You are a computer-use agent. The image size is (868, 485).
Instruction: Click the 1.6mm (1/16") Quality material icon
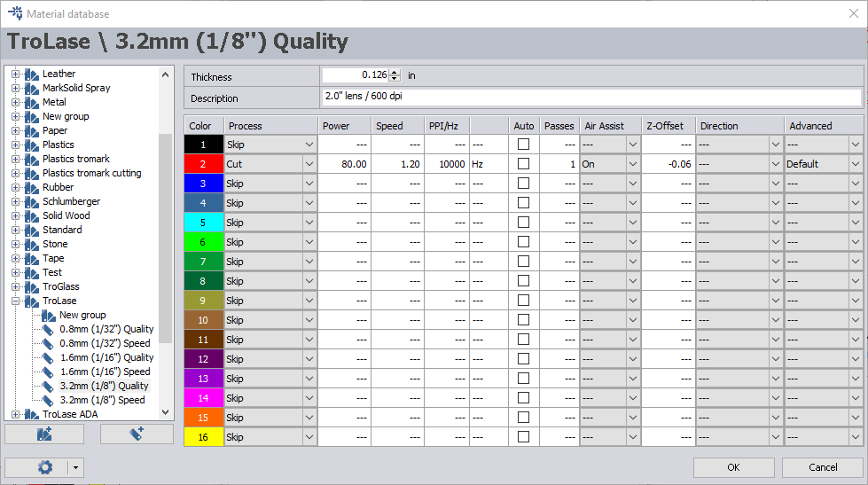pos(49,357)
